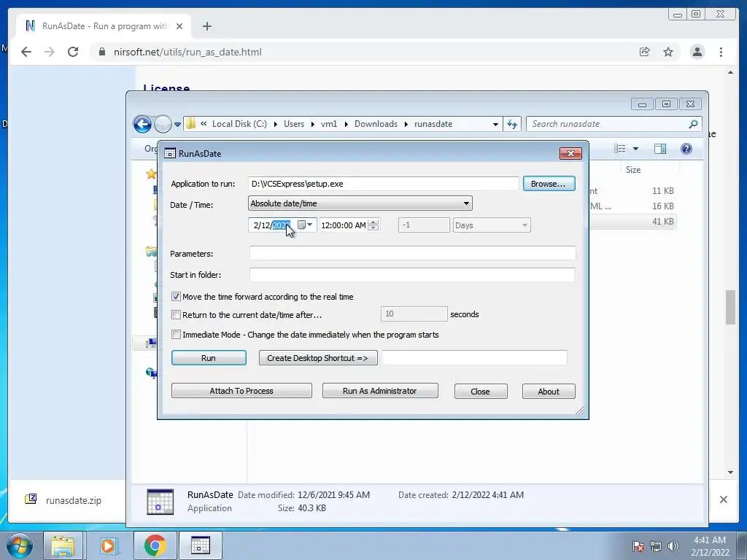
Task: Enable Return to current date/time after checkbox
Action: (176, 315)
